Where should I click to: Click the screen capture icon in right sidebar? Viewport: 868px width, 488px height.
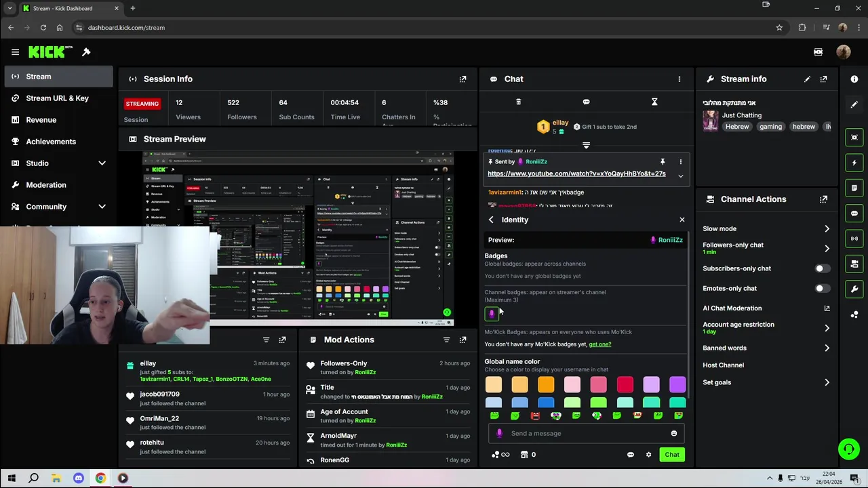click(x=854, y=137)
